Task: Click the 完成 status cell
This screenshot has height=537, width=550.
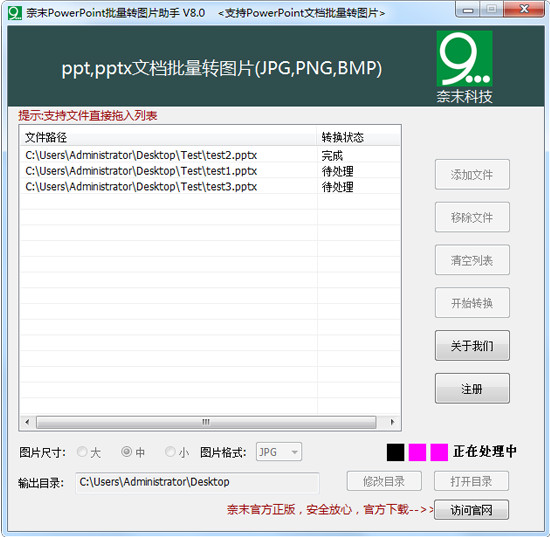Action: tap(332, 155)
